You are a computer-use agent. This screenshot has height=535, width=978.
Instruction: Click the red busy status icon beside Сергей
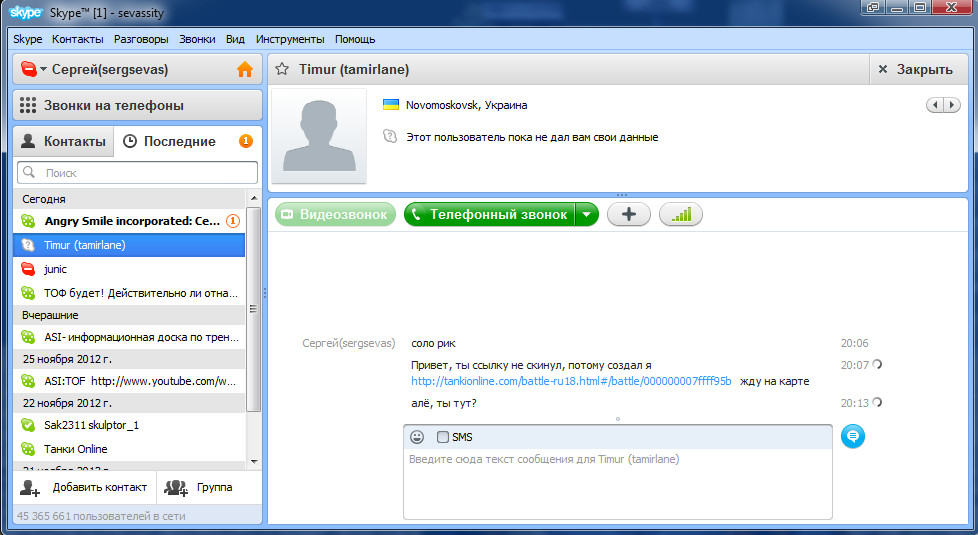tap(29, 69)
